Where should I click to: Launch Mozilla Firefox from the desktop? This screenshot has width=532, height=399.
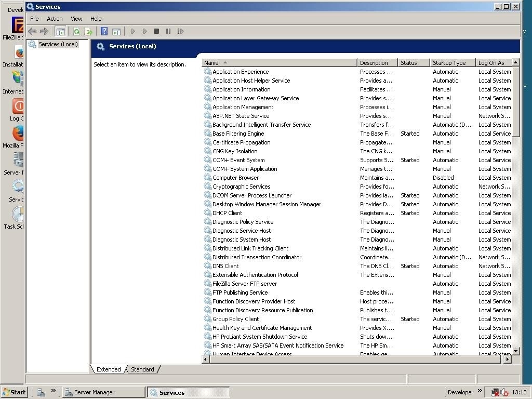[17, 134]
